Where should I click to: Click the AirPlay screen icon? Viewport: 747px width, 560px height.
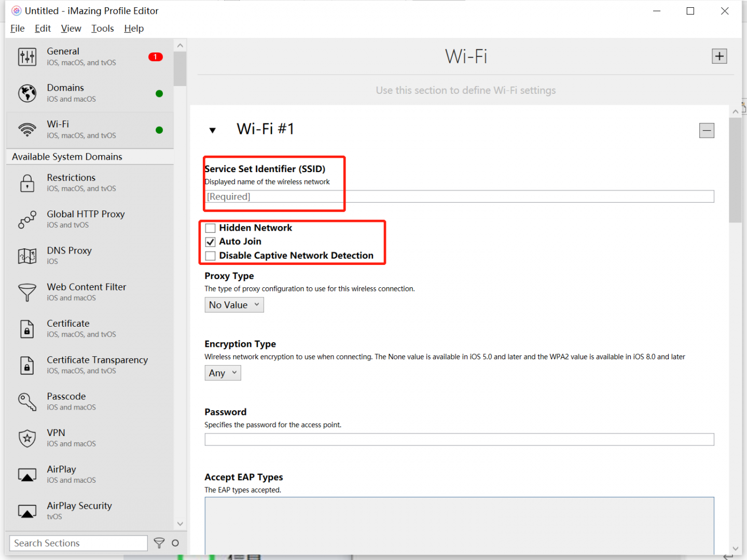[27, 475]
